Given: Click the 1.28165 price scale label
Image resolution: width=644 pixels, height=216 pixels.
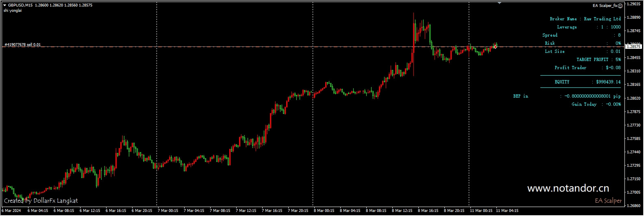Looking at the screenshot, I should (634, 85).
